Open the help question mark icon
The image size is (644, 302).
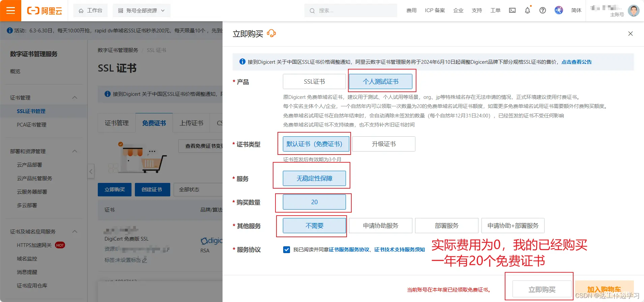point(543,10)
